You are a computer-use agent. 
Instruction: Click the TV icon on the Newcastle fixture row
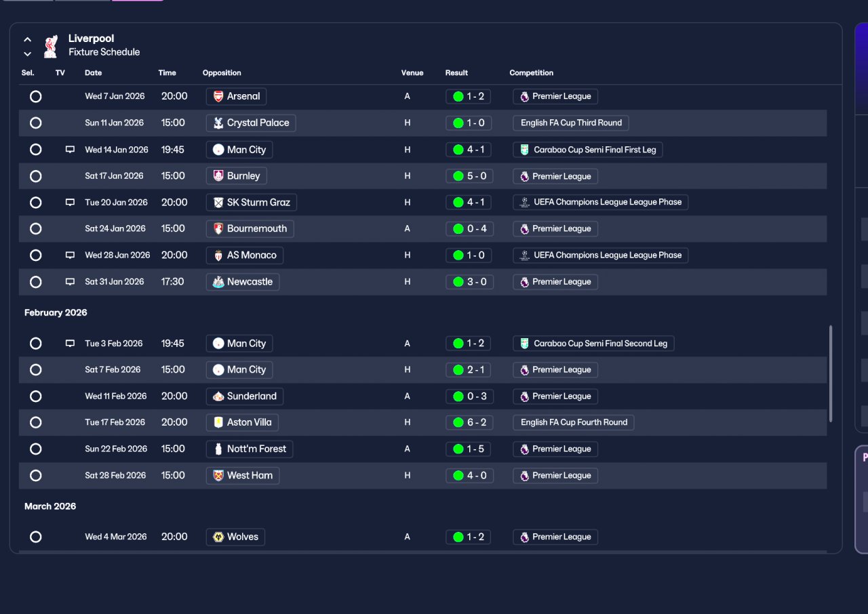tap(70, 282)
